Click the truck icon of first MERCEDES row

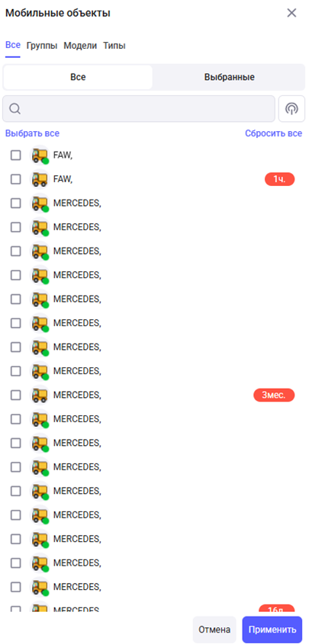point(40,203)
